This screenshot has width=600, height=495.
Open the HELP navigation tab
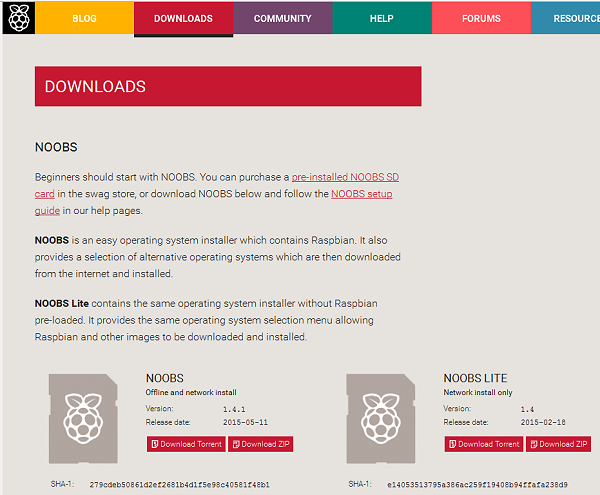tap(382, 18)
